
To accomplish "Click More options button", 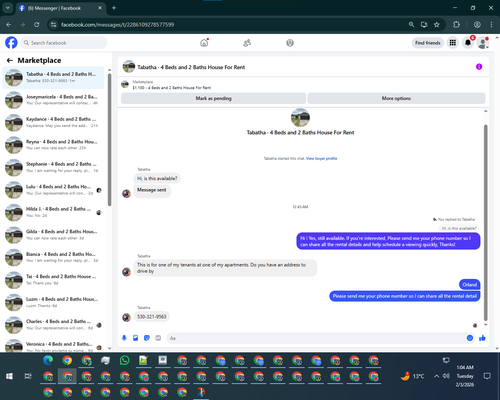I will click(396, 98).
